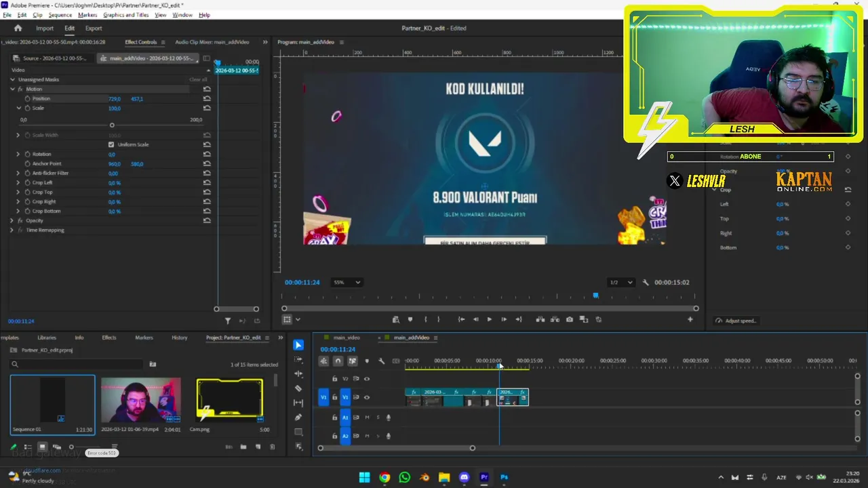The width and height of the screenshot is (868, 488).
Task: Click Export Frame camera icon
Action: 570,319
